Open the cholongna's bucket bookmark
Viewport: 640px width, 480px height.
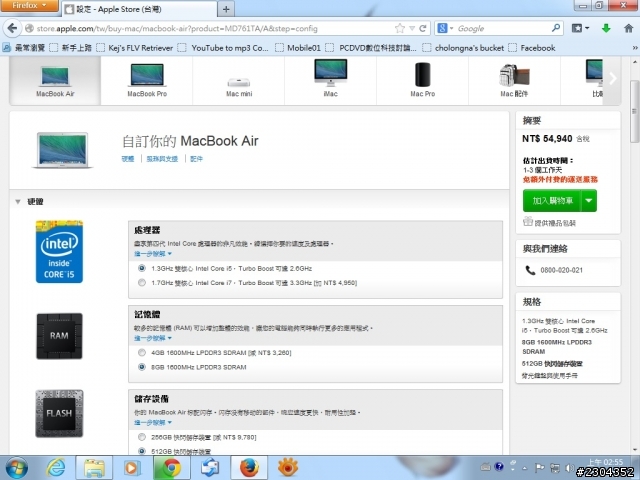tap(464, 48)
